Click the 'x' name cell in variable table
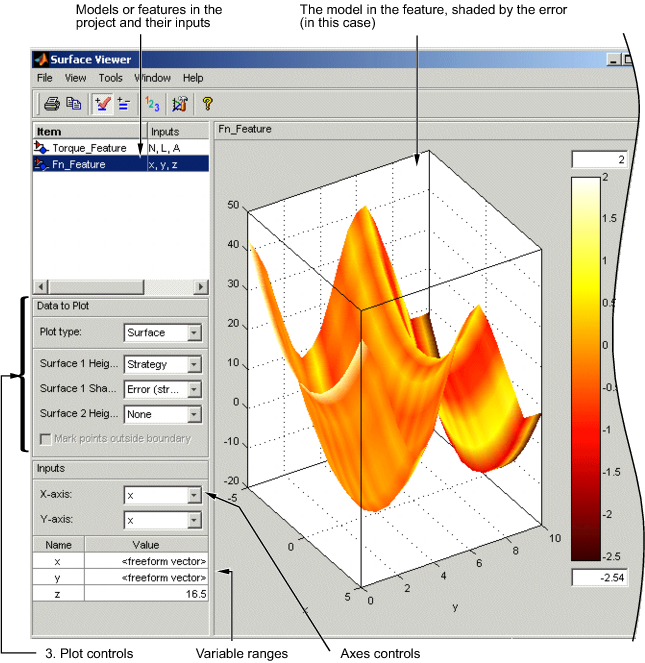Viewport: 645px width, 663px height. pos(58,561)
